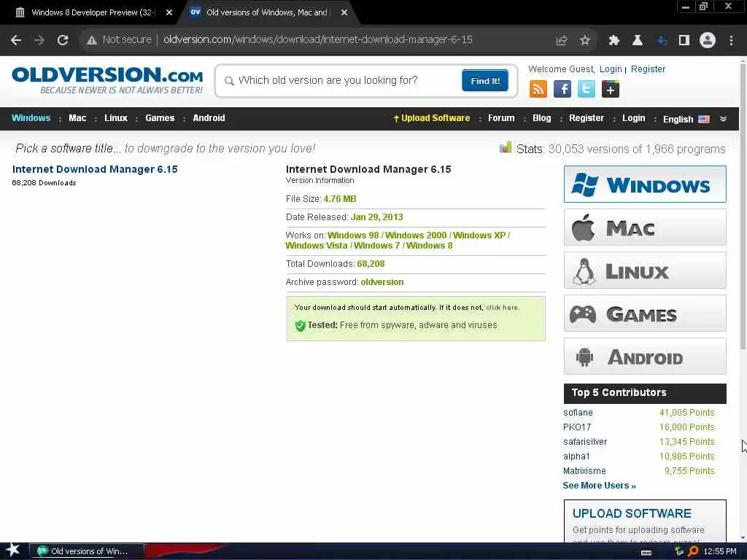Select Games in the navigation bar

(160, 118)
